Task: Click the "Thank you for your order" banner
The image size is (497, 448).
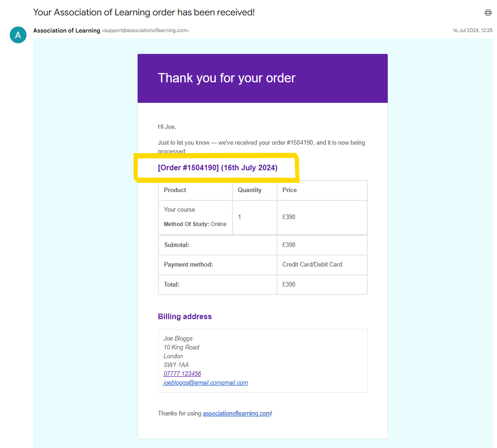Action: click(x=226, y=78)
